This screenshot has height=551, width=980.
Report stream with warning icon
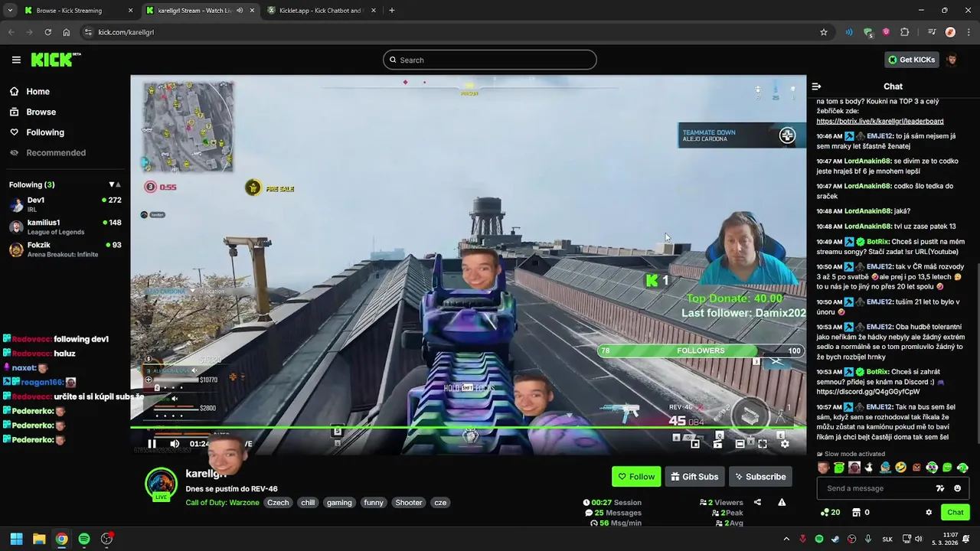[x=782, y=502]
